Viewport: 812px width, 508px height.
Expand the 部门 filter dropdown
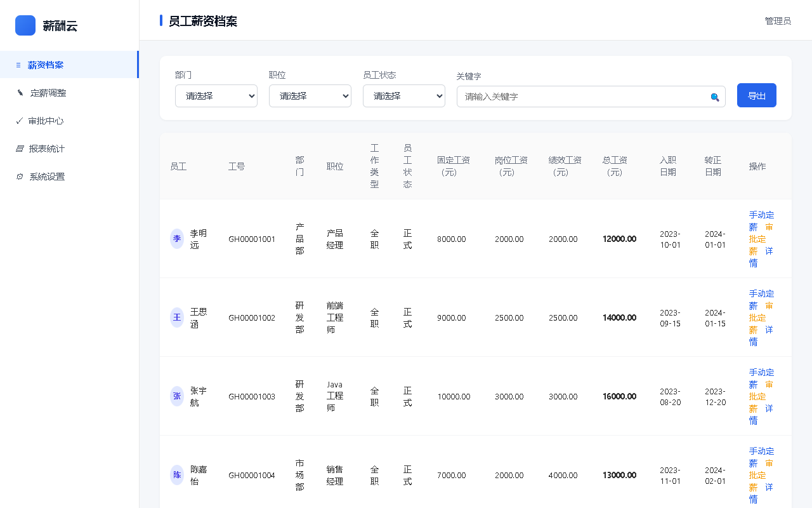(x=216, y=96)
